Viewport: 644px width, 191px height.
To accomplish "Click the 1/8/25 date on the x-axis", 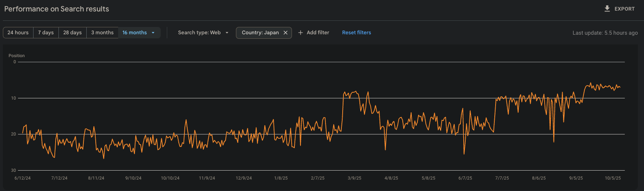I will [x=281, y=178].
